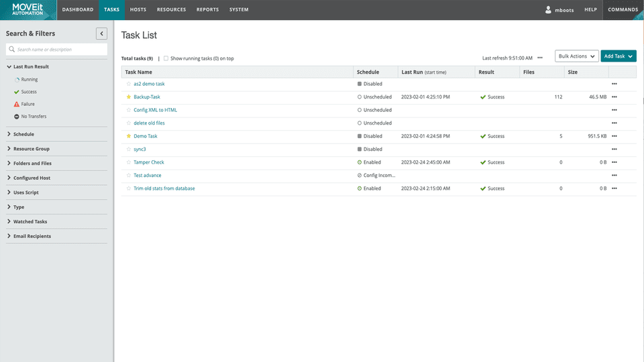Star the sync3 task

[x=129, y=149]
